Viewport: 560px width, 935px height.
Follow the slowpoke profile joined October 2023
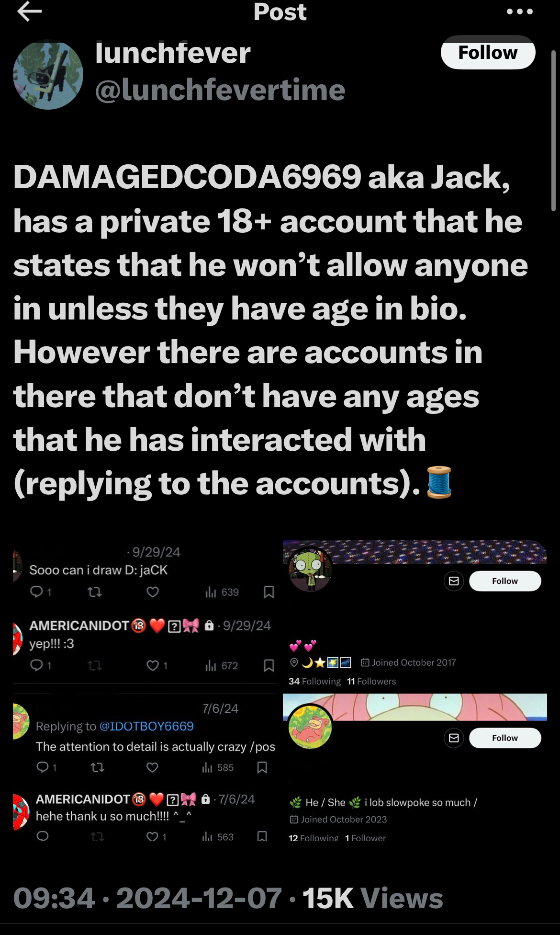click(505, 738)
